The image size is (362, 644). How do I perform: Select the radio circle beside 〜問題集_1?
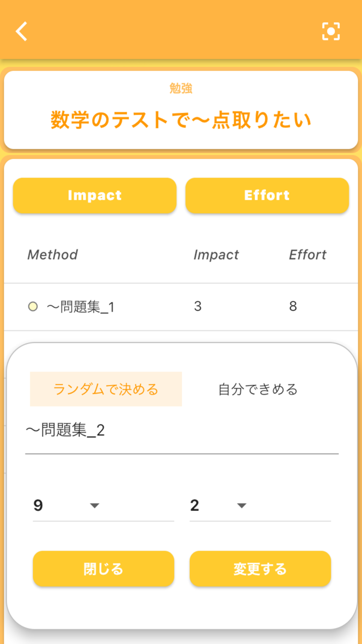click(x=32, y=306)
